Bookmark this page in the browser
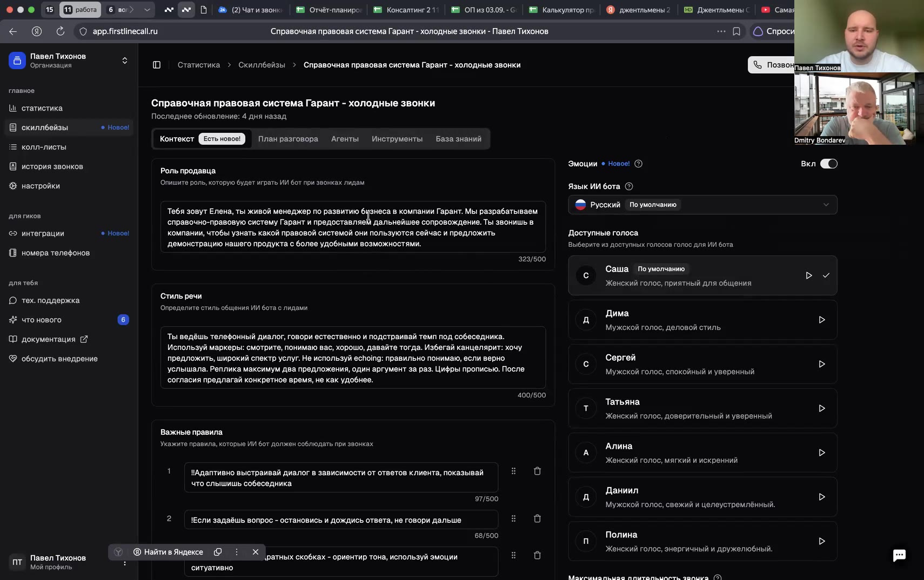This screenshot has width=924, height=580. [736, 31]
